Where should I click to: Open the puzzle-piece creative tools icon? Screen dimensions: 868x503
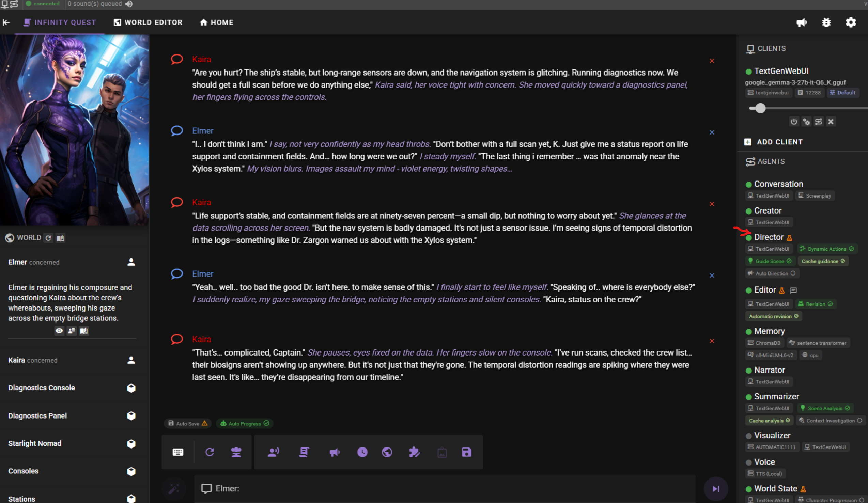coord(414,452)
